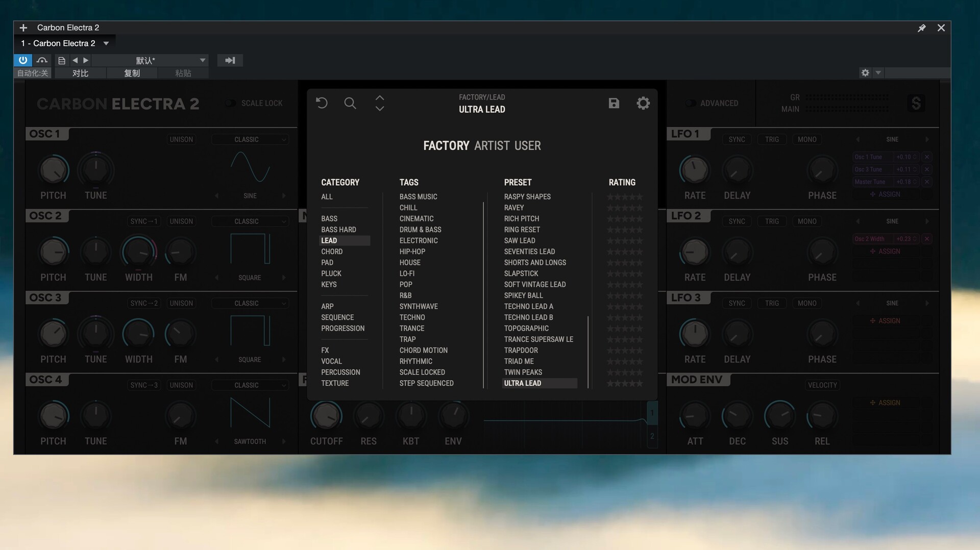Pin the Carbon Electra 2 plugin window
This screenshot has height=550, width=980.
(x=922, y=28)
